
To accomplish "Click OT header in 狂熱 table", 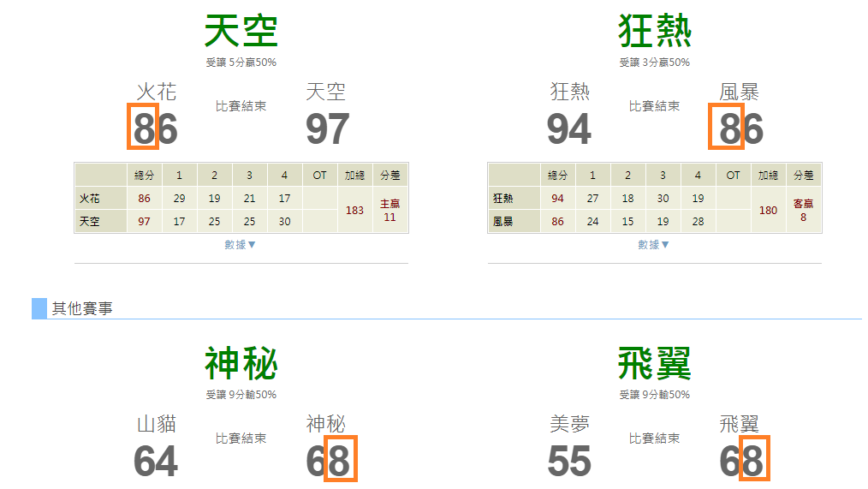I will coord(733,176).
